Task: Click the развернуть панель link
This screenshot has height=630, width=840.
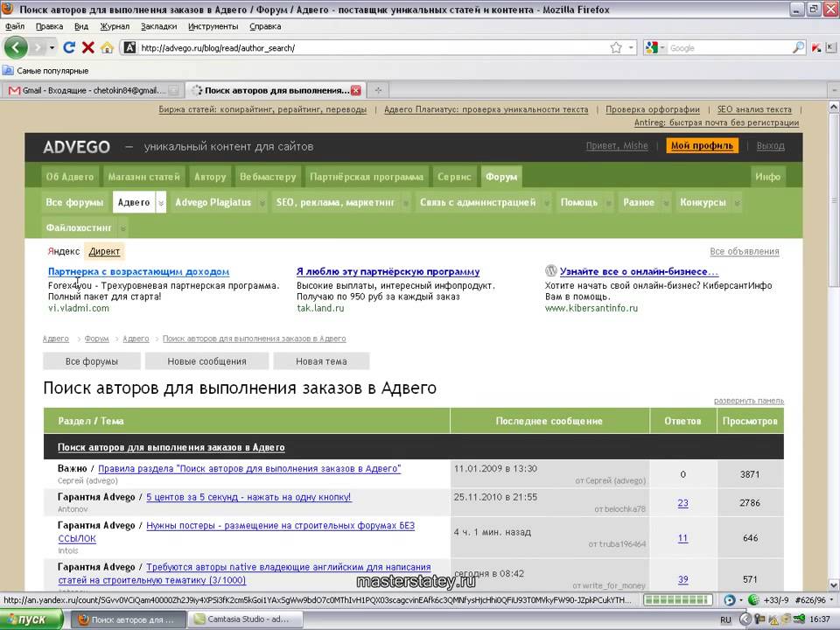Action: [748, 401]
